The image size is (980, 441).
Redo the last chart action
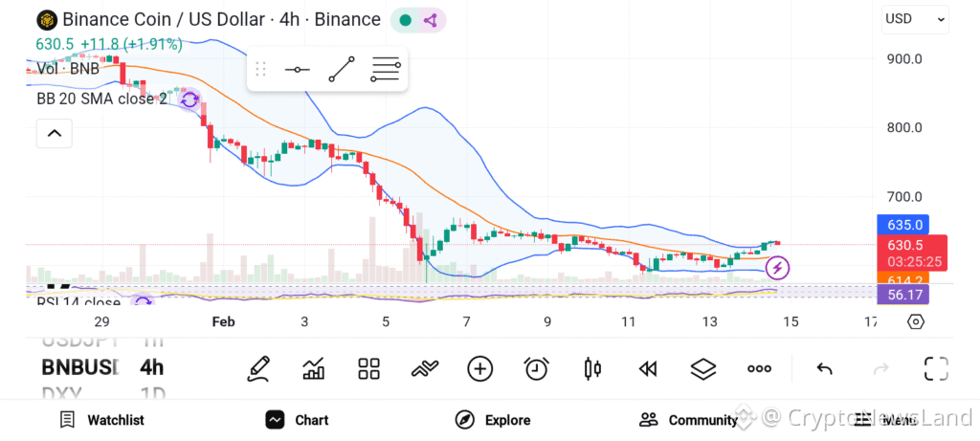click(x=880, y=369)
